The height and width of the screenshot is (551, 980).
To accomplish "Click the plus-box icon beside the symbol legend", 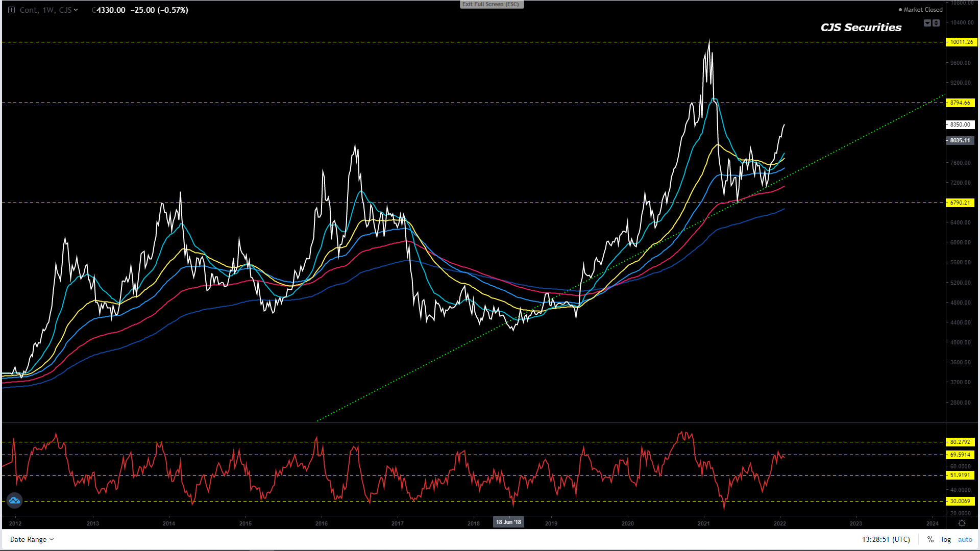I will pyautogui.click(x=11, y=10).
